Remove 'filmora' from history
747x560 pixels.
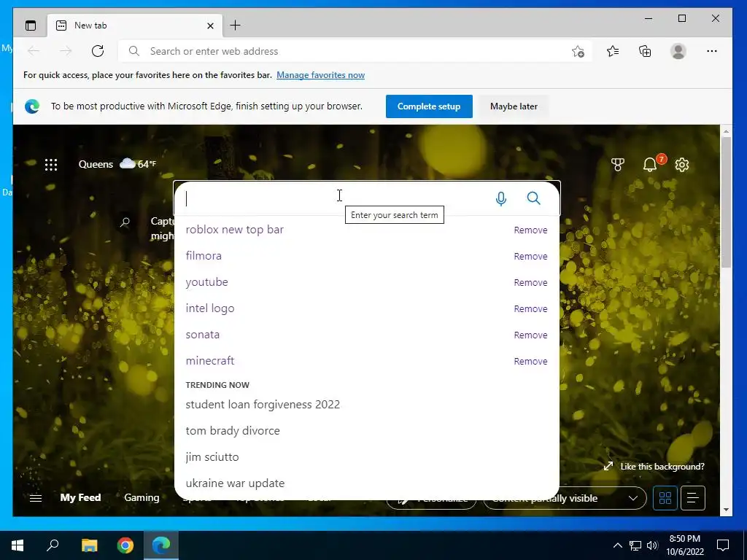530,256
